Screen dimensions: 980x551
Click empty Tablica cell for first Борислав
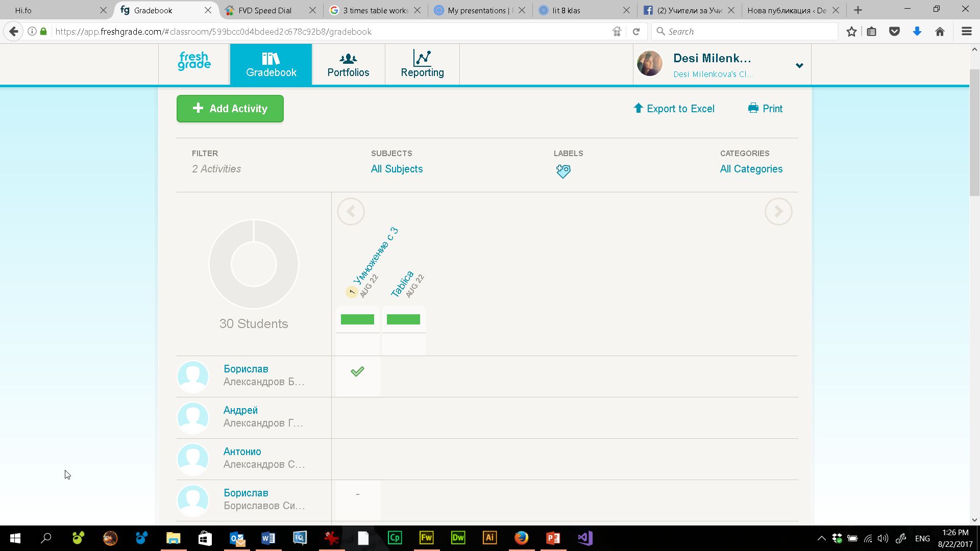pos(403,377)
